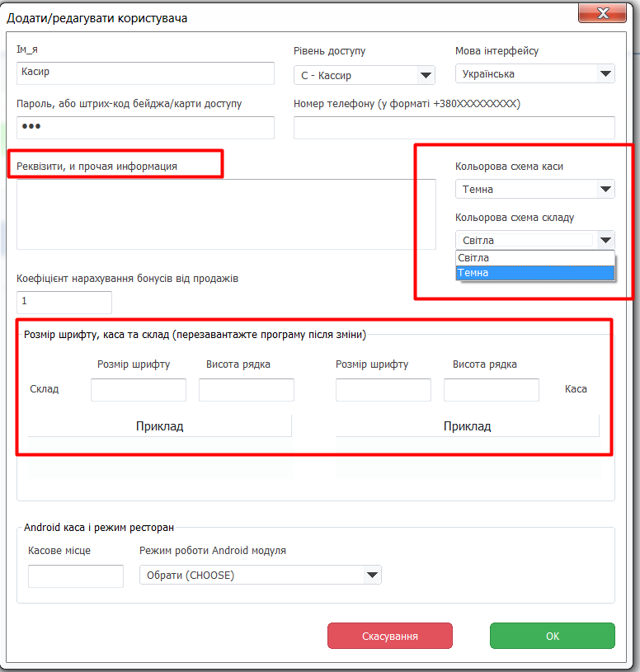Click Каса Розмір шрифту input
The height and width of the screenshot is (672, 640).
384,389
